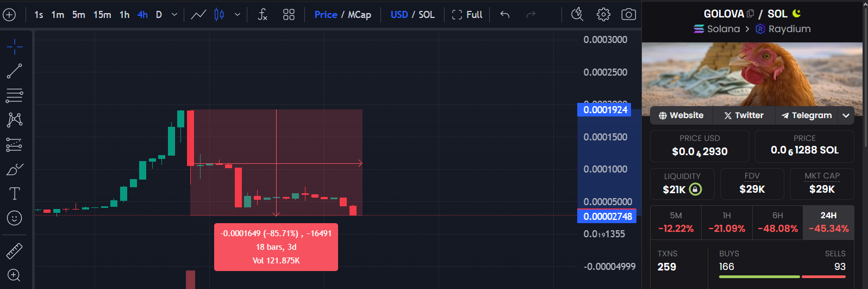Switch the chart to MCap view
Viewport: 868px width, 289px height.
coord(359,15)
